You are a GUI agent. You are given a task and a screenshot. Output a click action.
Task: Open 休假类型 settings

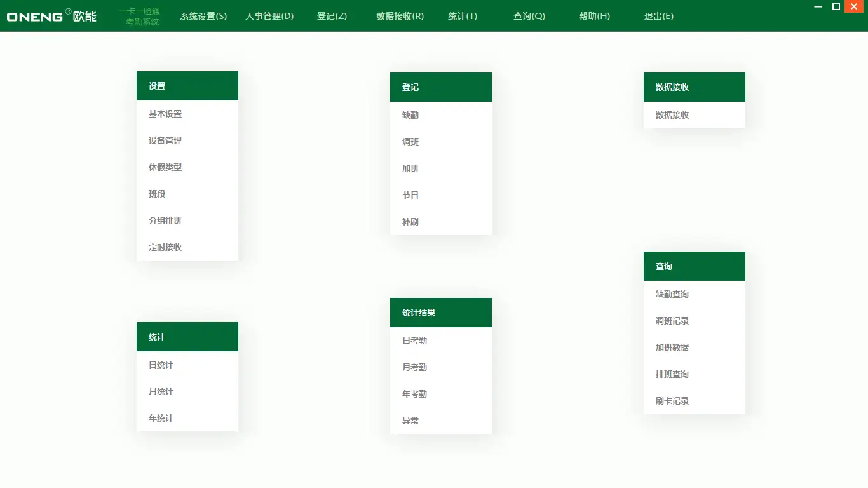click(x=165, y=167)
